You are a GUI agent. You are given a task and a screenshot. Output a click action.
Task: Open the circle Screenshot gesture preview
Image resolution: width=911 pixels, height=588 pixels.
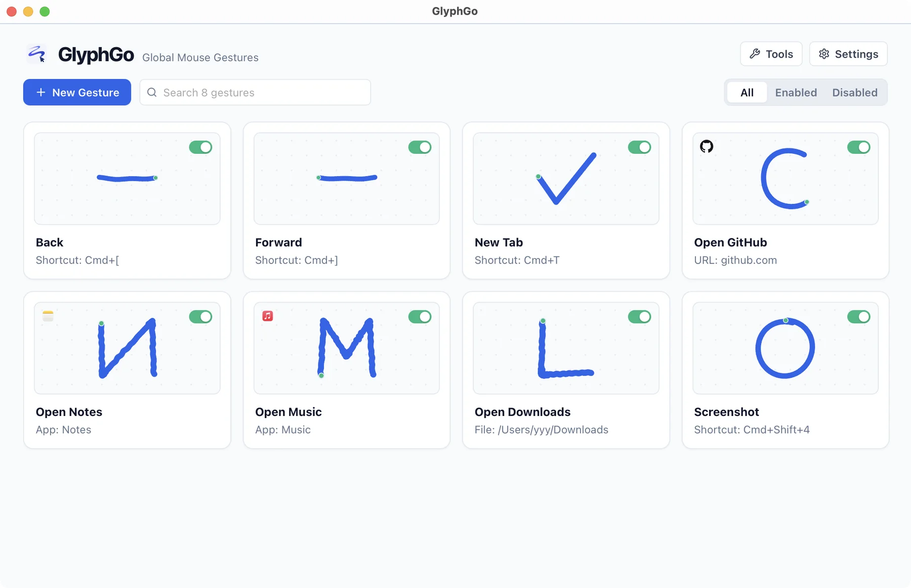pos(785,348)
